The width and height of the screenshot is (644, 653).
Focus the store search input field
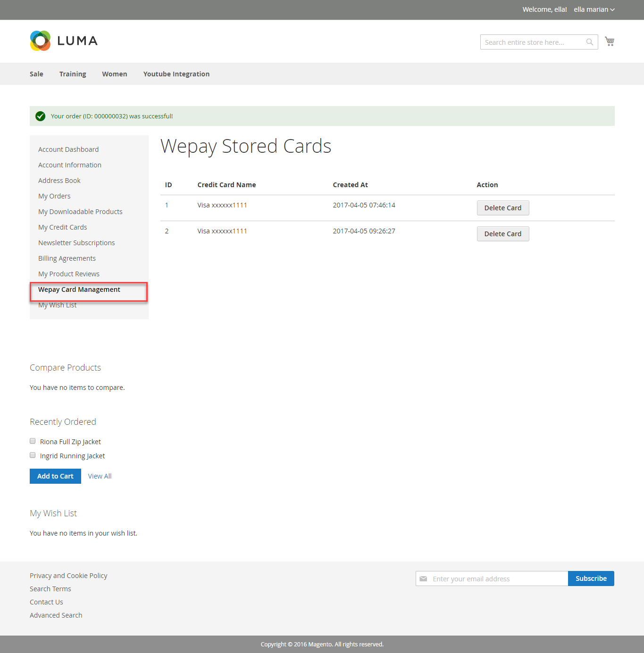click(532, 42)
